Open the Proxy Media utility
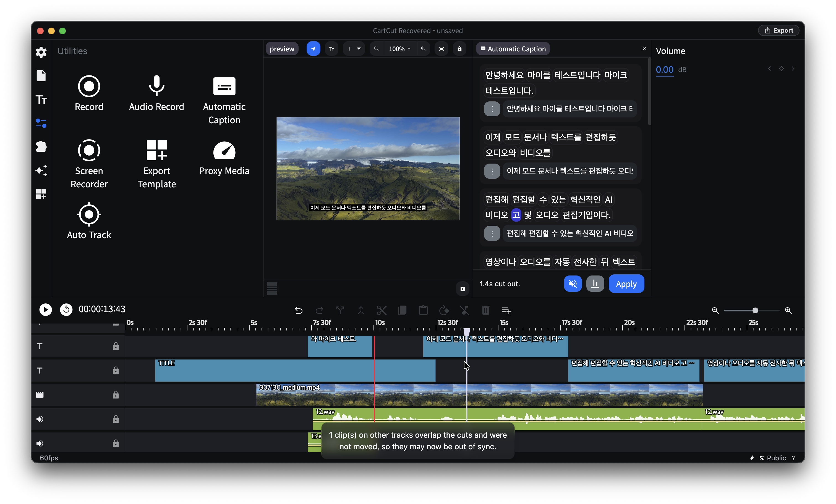The height and width of the screenshot is (504, 836). point(224,158)
